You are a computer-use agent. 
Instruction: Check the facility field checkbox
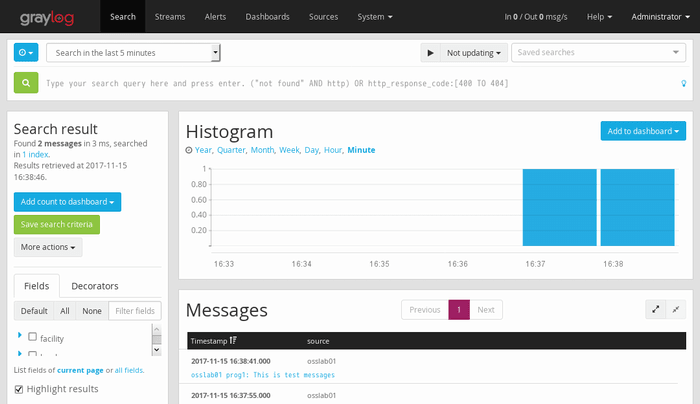coord(33,338)
